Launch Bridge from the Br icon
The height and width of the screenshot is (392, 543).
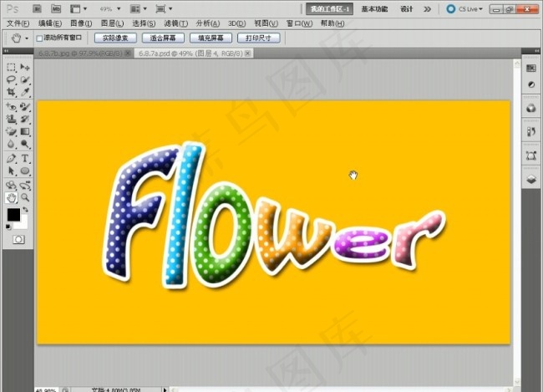tap(37, 8)
